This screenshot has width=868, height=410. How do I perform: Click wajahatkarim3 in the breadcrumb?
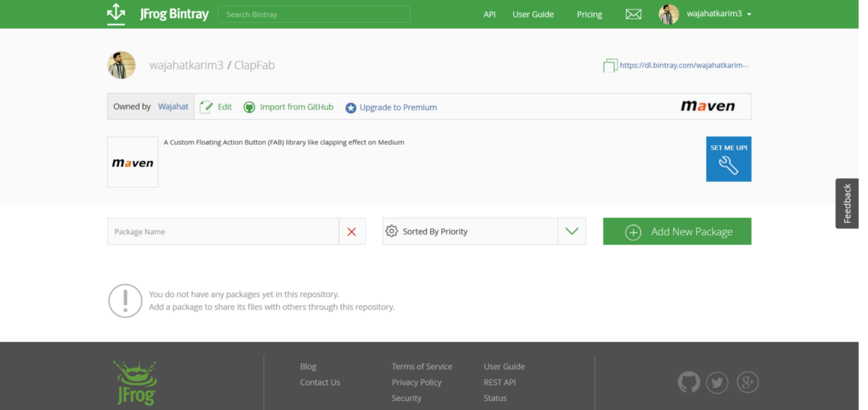186,65
